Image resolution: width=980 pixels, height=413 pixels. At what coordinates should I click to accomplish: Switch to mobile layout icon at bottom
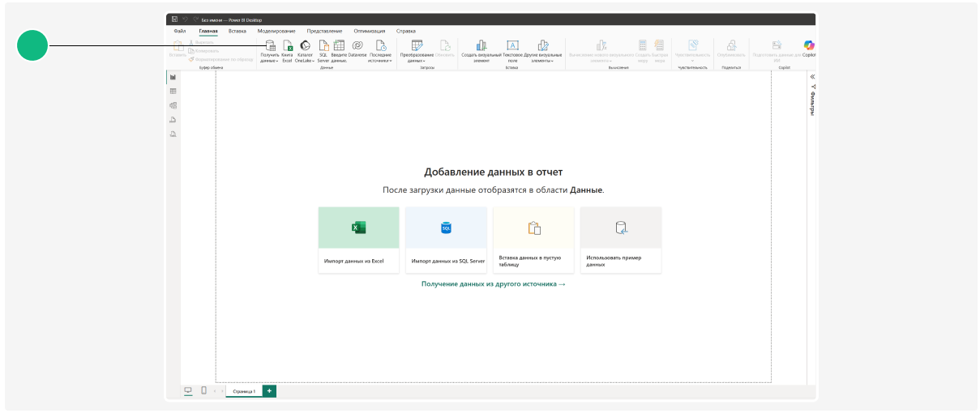(x=203, y=390)
